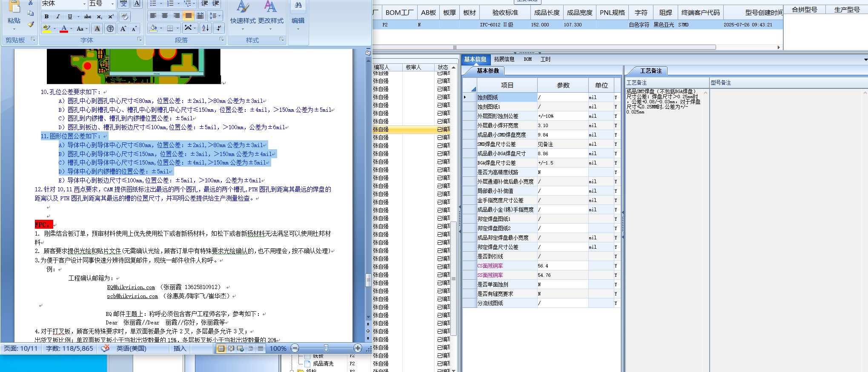Viewport: 868px width, 372px height.
Task: Toggle Justify alignment (highlighted button)
Action: coord(188,16)
